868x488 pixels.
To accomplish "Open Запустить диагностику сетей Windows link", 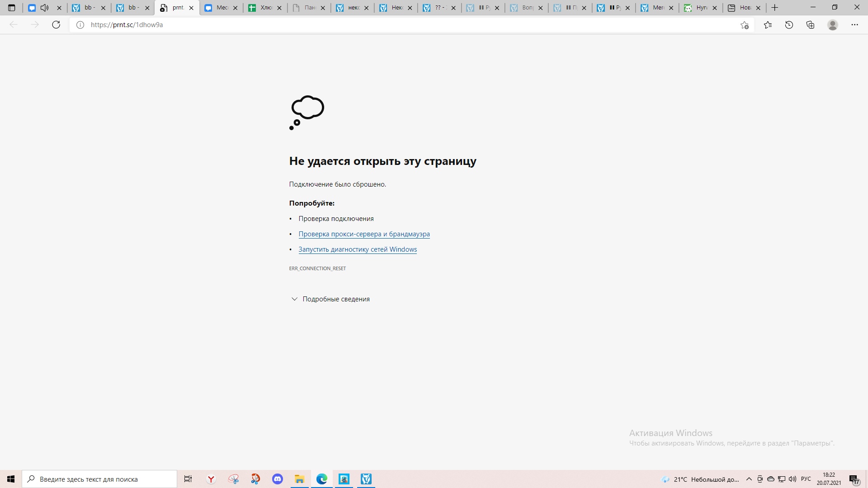I will coord(358,249).
